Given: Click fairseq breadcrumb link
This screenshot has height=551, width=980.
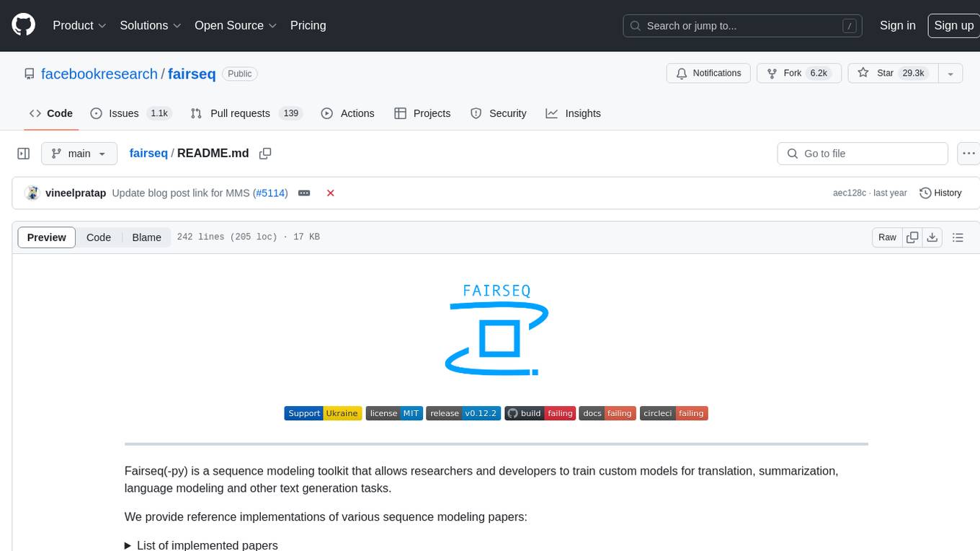Looking at the screenshot, I should pyautogui.click(x=148, y=154).
